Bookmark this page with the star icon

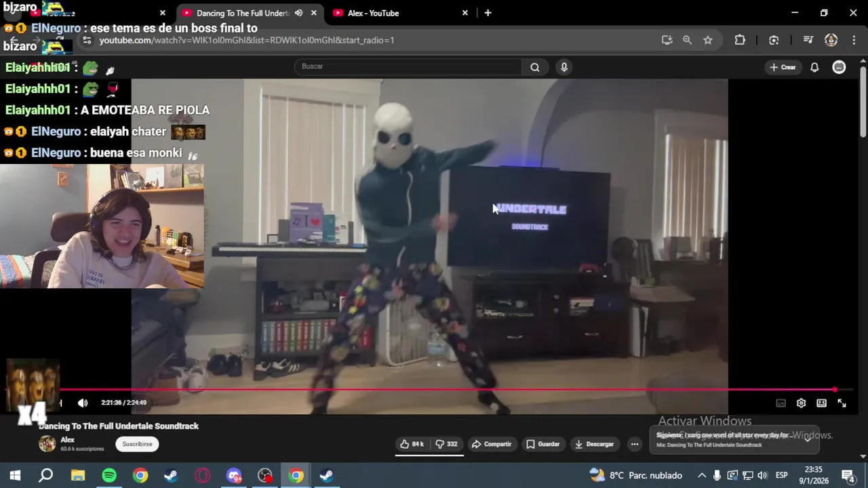tap(708, 40)
